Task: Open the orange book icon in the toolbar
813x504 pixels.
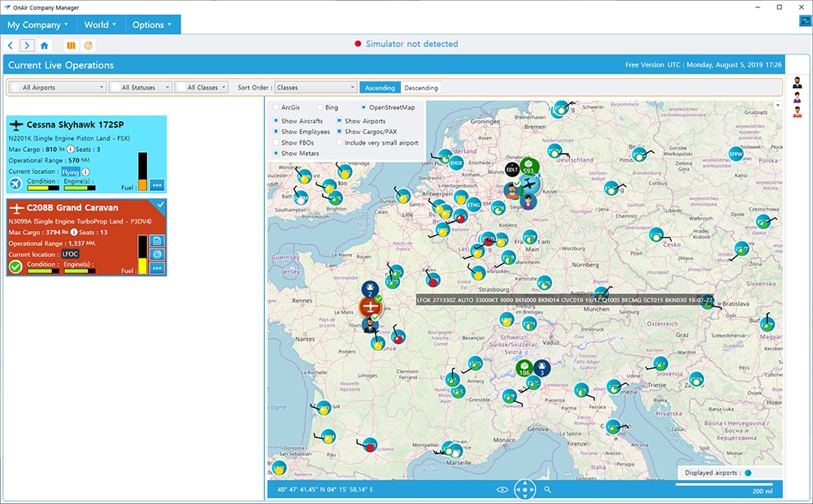Action: pyautogui.click(x=71, y=46)
